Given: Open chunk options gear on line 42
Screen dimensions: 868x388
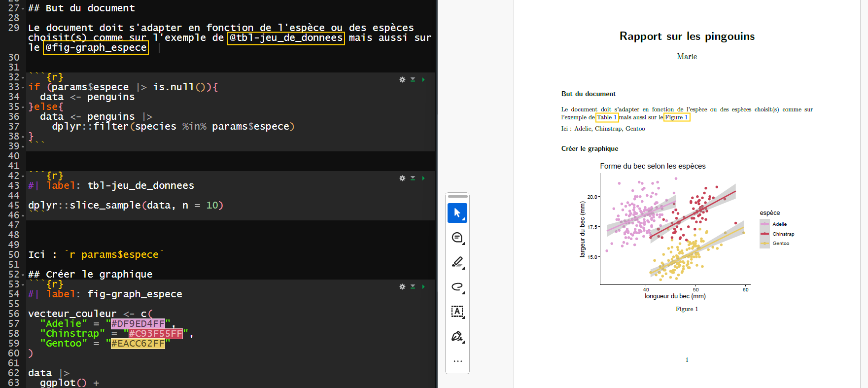Looking at the screenshot, I should (402, 178).
